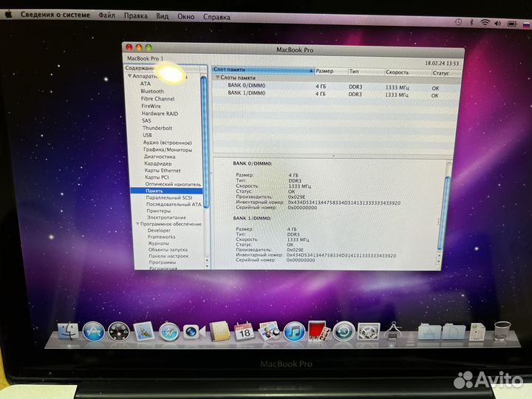Open Dashboard gauge icon in Dock
532x399 pixels.
[119, 332]
